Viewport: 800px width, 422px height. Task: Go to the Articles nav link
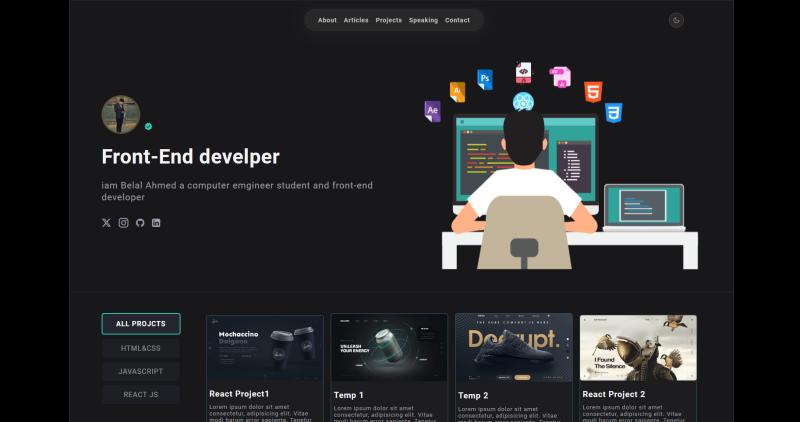click(356, 20)
